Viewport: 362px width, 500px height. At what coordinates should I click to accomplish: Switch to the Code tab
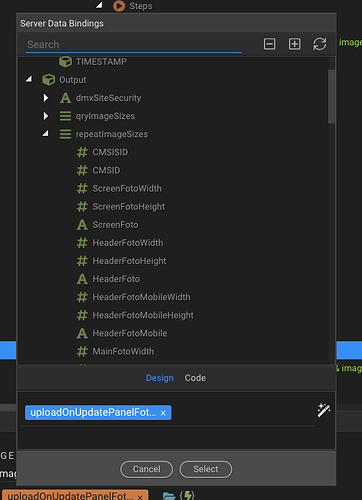coord(195,378)
